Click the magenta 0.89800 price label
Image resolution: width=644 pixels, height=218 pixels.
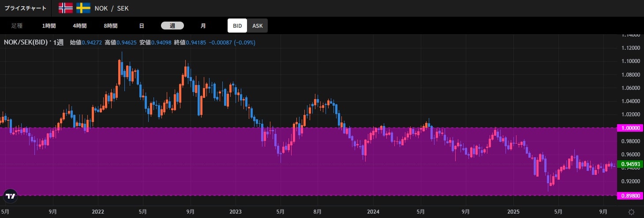coord(630,195)
